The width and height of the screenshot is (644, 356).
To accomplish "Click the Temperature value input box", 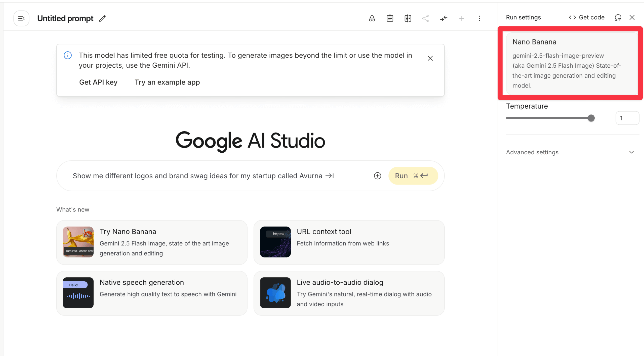I will click(x=627, y=118).
